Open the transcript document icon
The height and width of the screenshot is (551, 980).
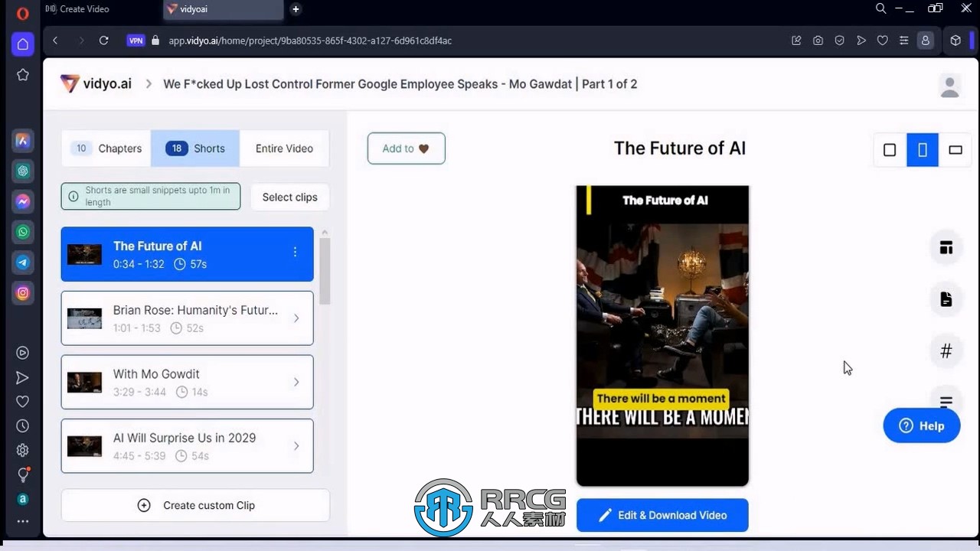[x=946, y=299]
